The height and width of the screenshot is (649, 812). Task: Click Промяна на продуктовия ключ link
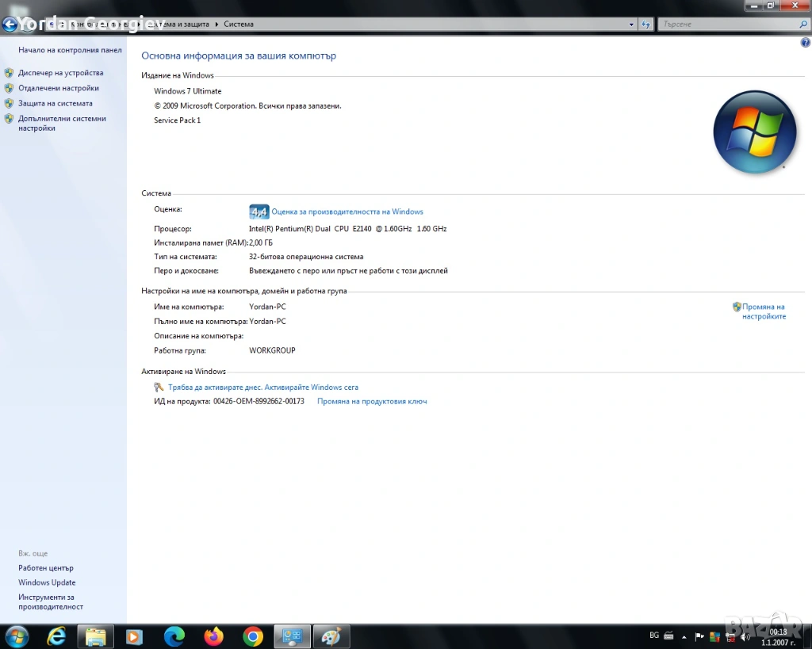[x=372, y=402]
